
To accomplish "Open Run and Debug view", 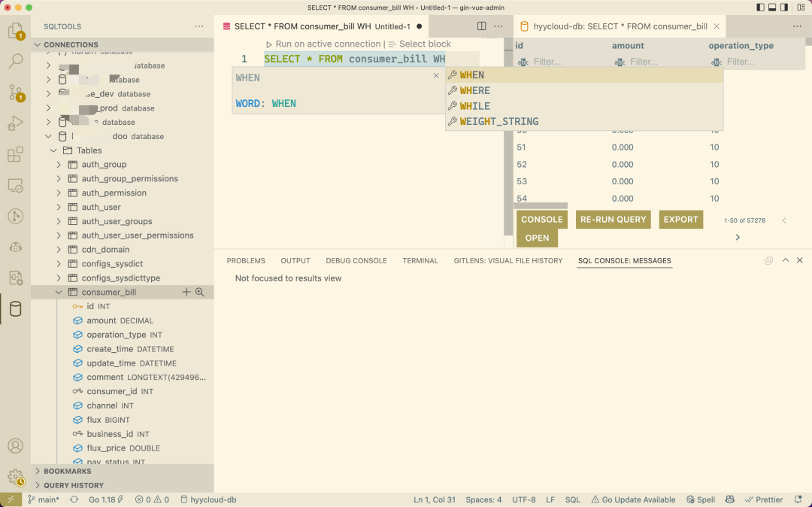I will [x=15, y=123].
